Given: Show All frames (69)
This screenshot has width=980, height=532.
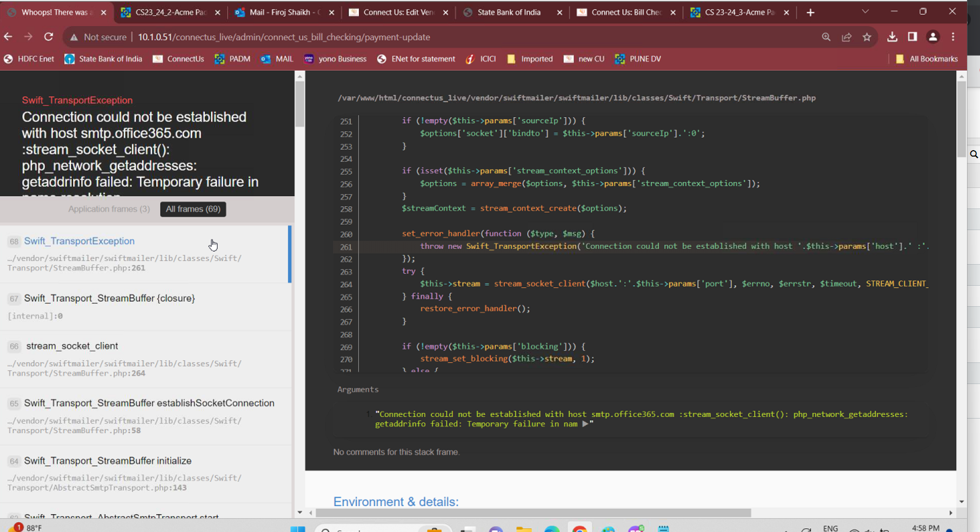Looking at the screenshot, I should (193, 209).
